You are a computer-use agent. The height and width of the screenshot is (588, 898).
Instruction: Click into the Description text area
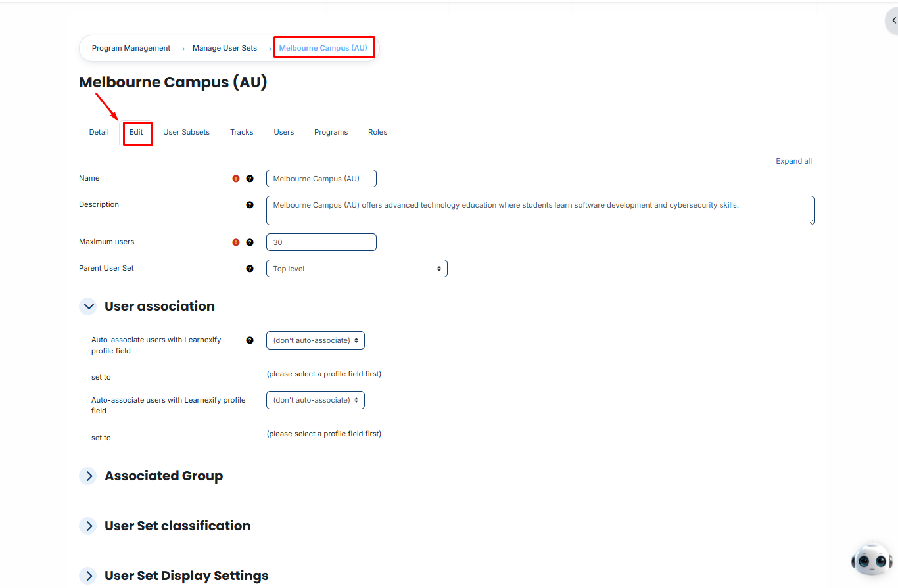[x=540, y=210]
